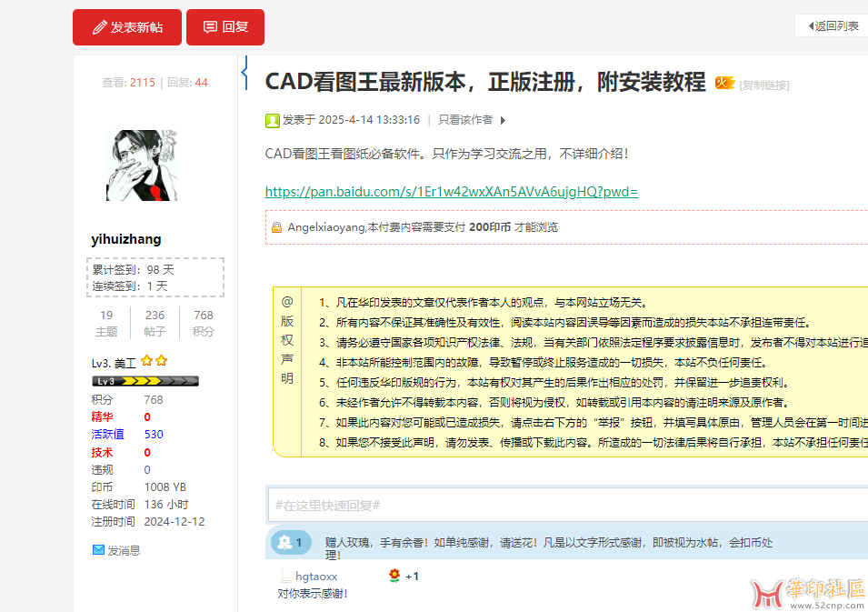Click the thread title CAD看图王最新版本

[x=485, y=82]
